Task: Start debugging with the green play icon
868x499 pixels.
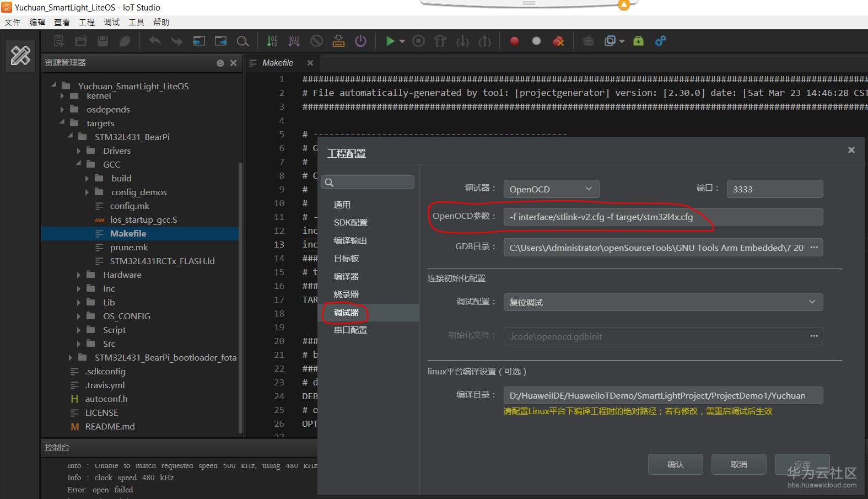Action: coord(390,41)
